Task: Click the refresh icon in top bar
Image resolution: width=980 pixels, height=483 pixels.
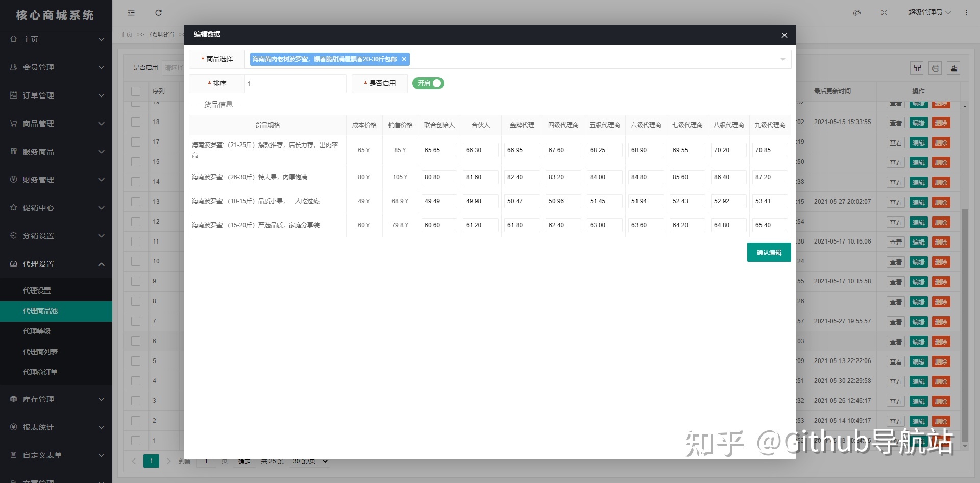Action: pyautogui.click(x=158, y=13)
